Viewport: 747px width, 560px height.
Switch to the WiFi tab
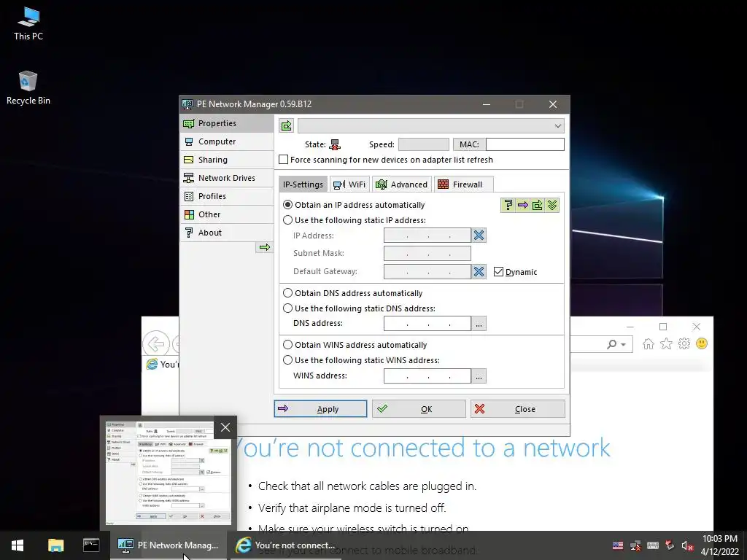point(349,184)
